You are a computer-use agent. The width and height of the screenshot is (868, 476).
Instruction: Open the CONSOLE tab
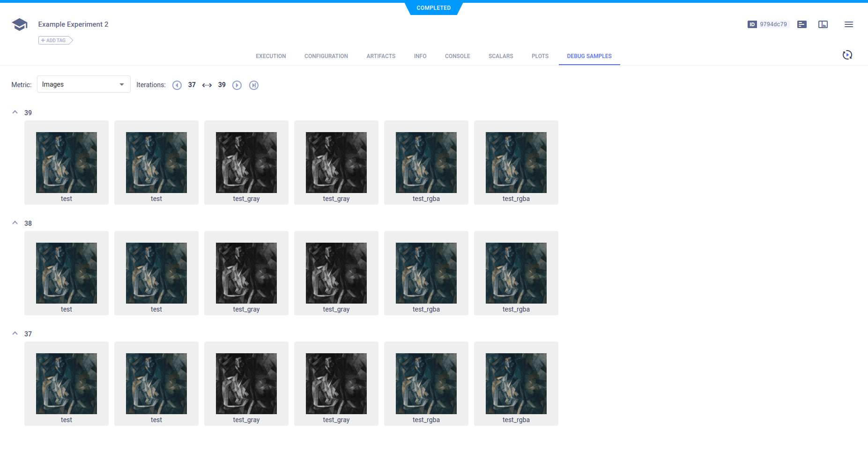click(457, 56)
